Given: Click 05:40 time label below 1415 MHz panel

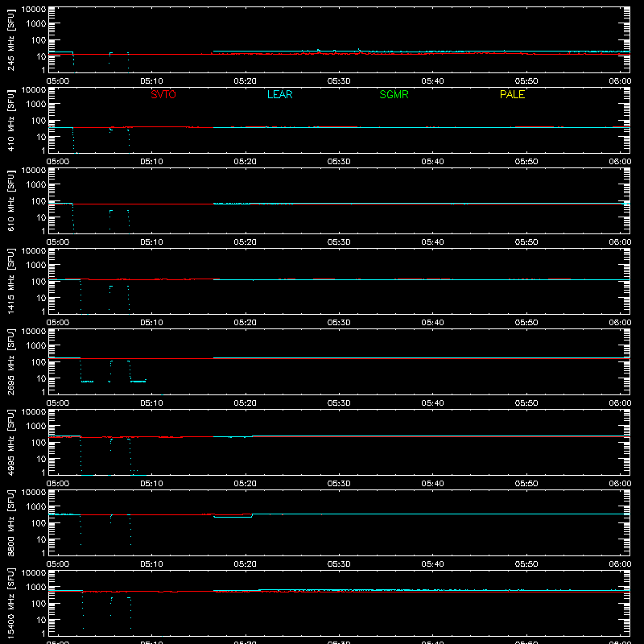Looking at the screenshot, I should click(x=432, y=323).
